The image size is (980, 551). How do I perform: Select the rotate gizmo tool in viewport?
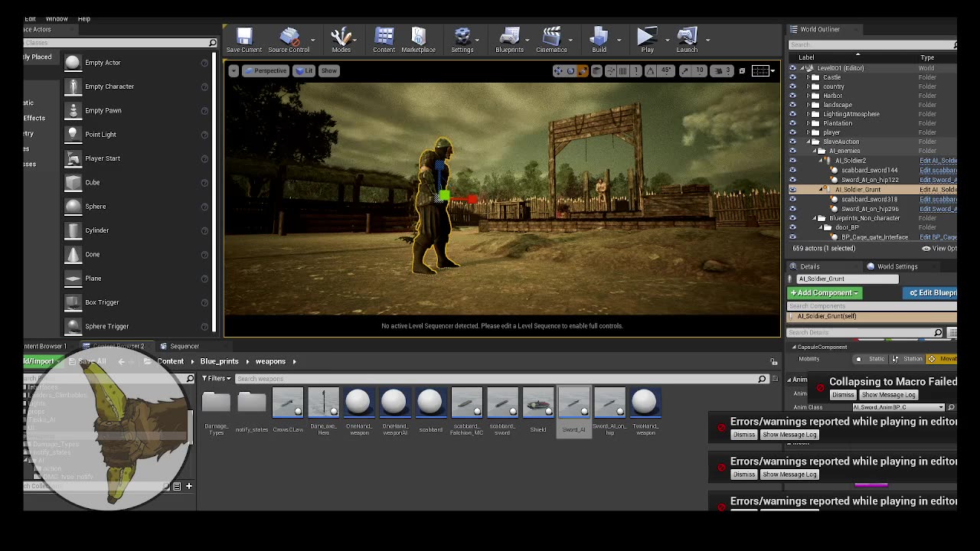click(x=570, y=71)
